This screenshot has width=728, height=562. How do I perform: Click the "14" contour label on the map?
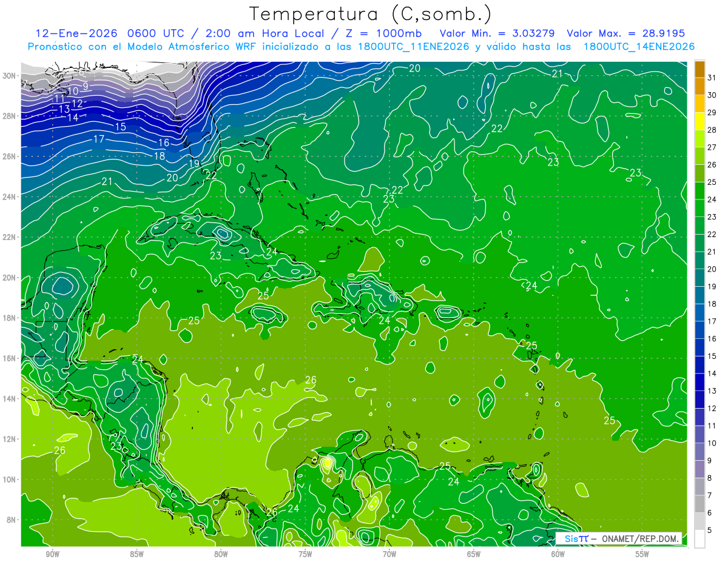[73, 118]
